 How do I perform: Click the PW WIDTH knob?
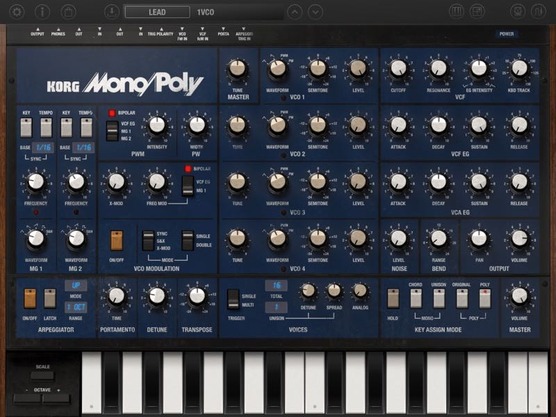(x=197, y=125)
